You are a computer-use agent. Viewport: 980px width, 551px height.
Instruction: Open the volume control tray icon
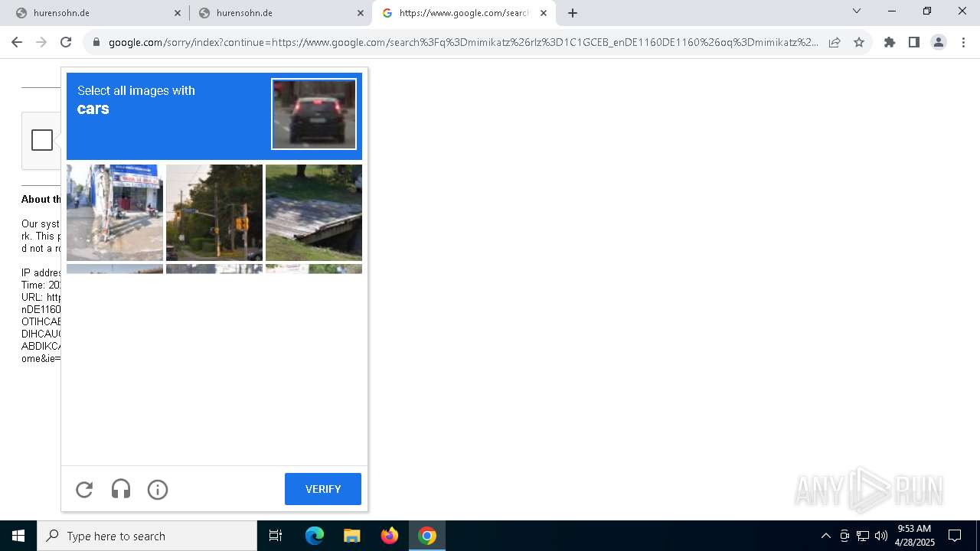pyautogui.click(x=881, y=536)
